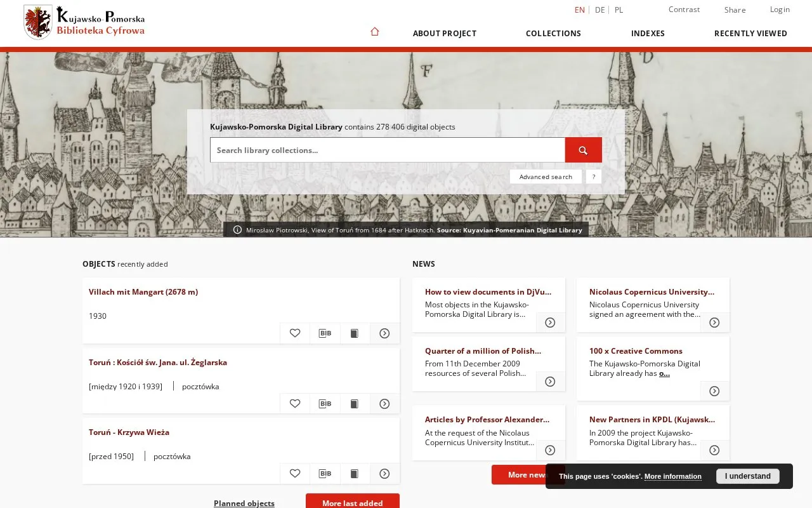812x508 pixels.
Task: Click More last added button
Action: tap(353, 502)
